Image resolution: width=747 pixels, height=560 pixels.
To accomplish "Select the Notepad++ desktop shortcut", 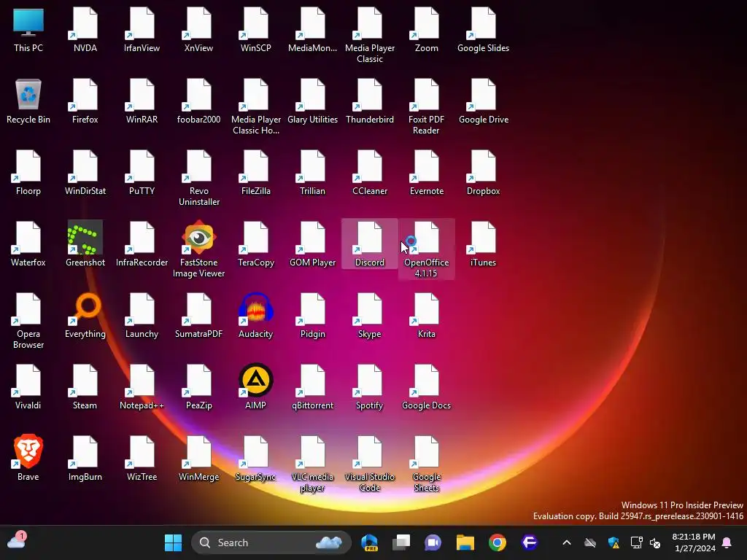I will [142, 387].
